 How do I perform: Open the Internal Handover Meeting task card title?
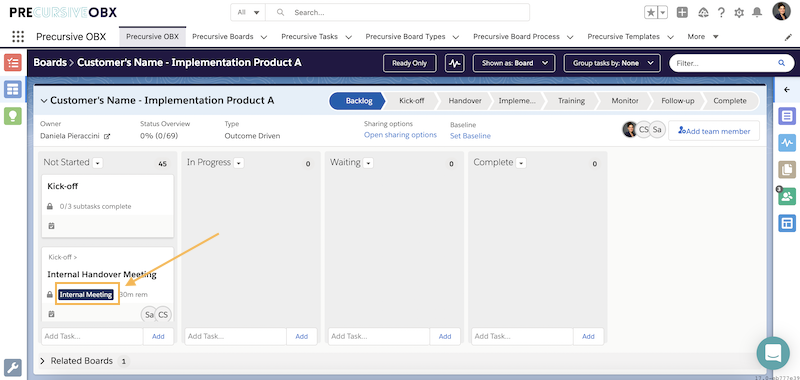pos(102,274)
